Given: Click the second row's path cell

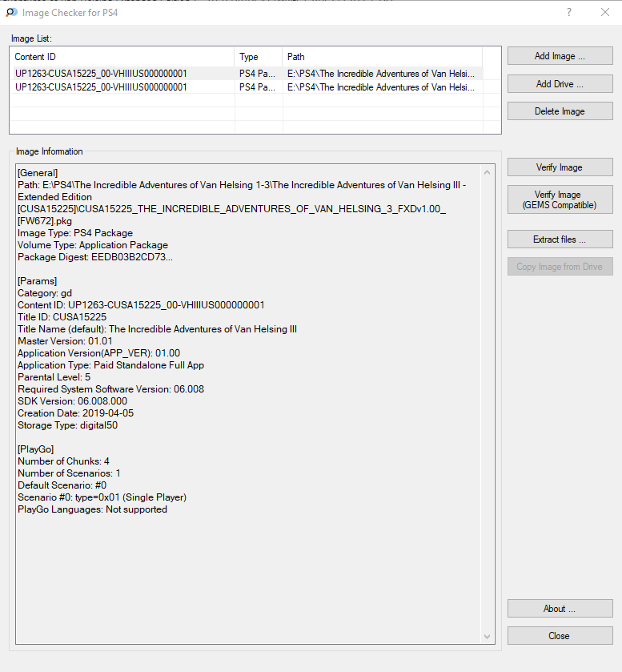Looking at the screenshot, I should click(381, 87).
